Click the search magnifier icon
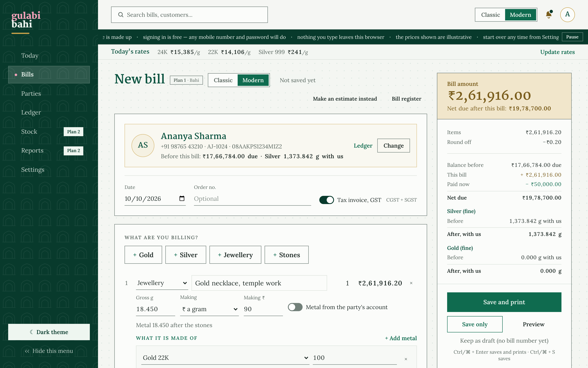Screen dimensions: 588x368 pyautogui.click(x=121, y=15)
